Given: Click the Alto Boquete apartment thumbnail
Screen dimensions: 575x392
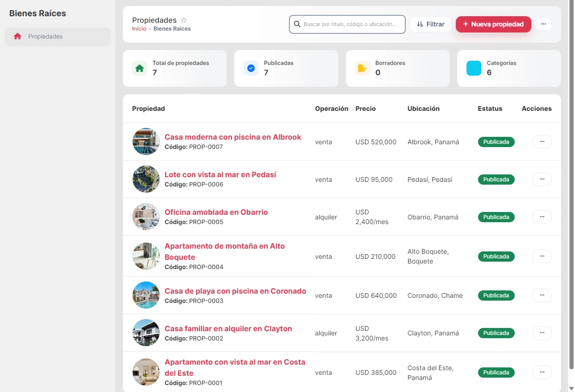Looking at the screenshot, I should [146, 256].
